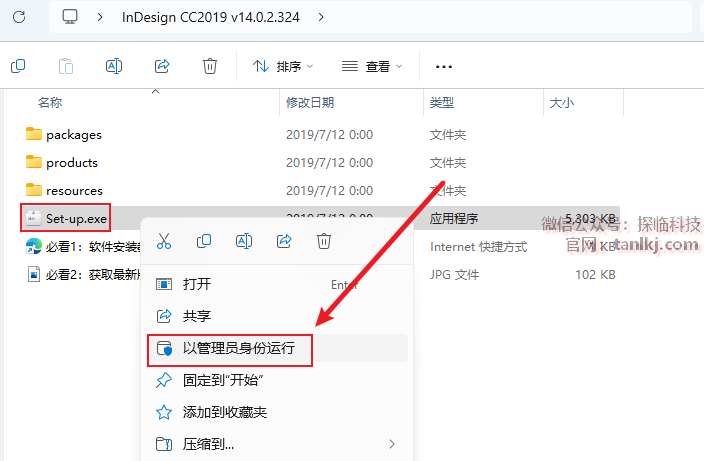Screen dimensions: 704x461
Task: Select InDesign CC2019 v14.0.2.324 breadcrumb
Action: 211,17
